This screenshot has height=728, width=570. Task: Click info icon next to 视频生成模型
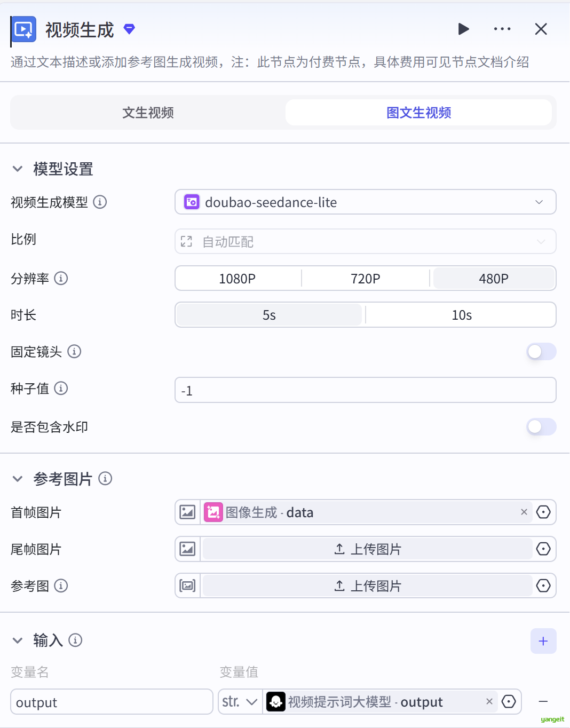(x=100, y=202)
